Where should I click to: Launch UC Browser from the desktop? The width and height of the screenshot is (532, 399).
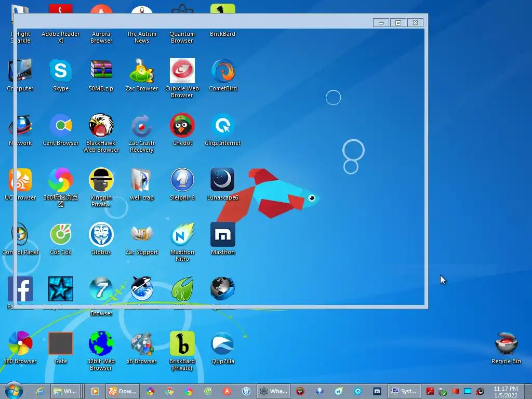click(x=20, y=184)
